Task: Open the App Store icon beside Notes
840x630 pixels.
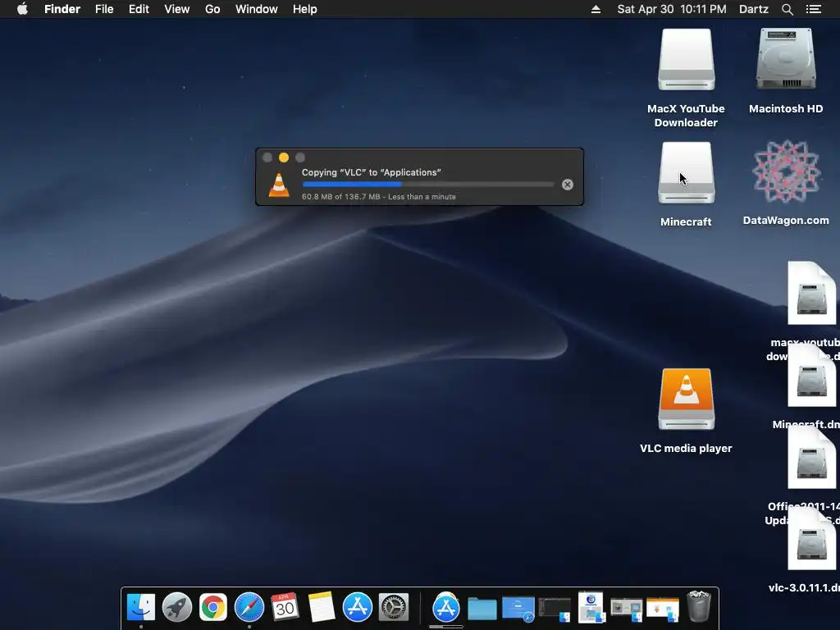Action: (358, 607)
